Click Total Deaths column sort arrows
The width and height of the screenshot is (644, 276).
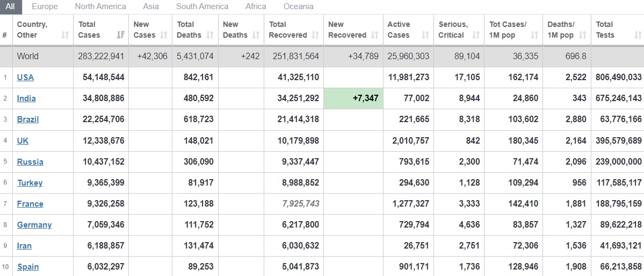pos(210,36)
